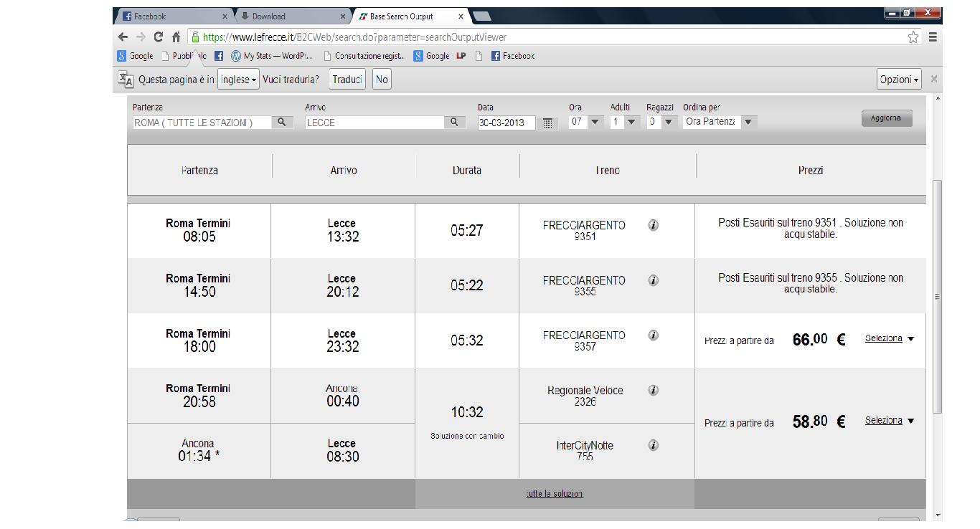
Task: Open the translation language dropdown showing inglese
Action: click(238, 80)
